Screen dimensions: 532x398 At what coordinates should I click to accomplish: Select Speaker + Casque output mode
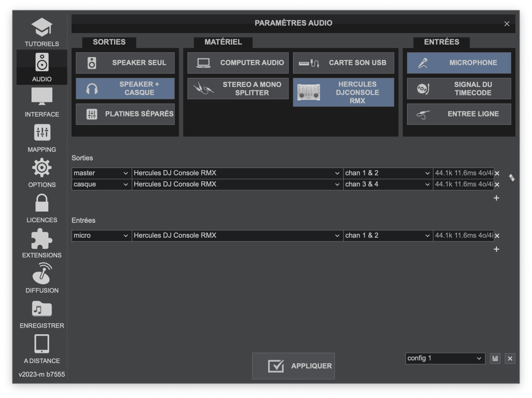coord(125,88)
